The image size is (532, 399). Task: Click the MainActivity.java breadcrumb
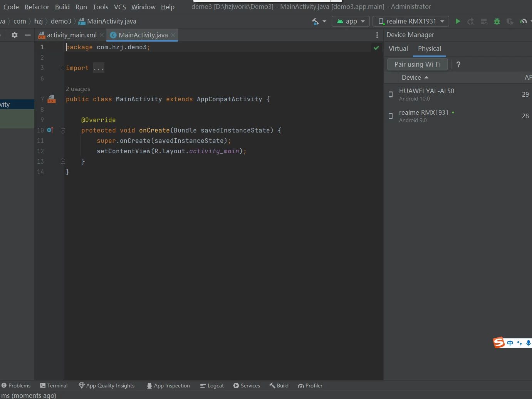coord(107,21)
